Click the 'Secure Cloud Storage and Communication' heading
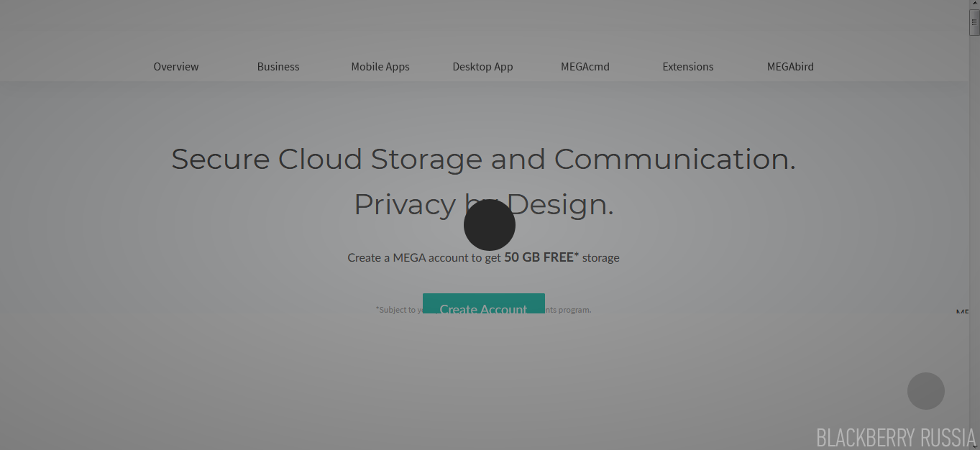980x450 pixels. (x=483, y=159)
